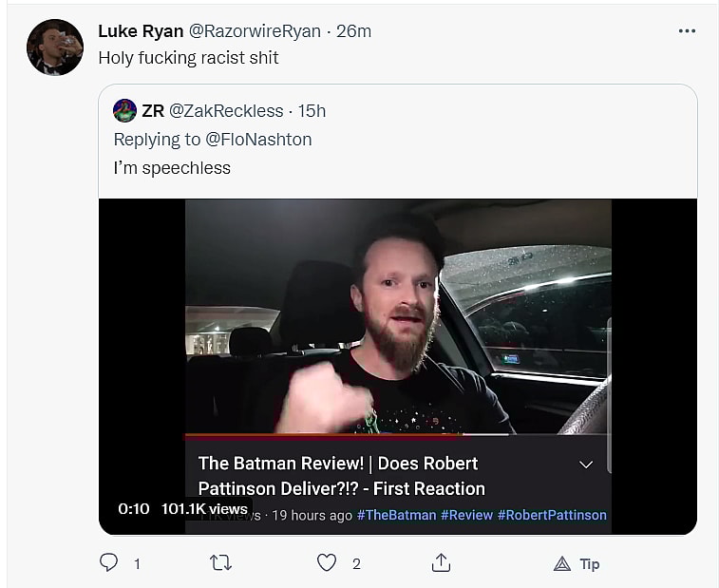Retweet this tweet
Image resolution: width=719 pixels, height=588 pixels.
click(x=220, y=563)
